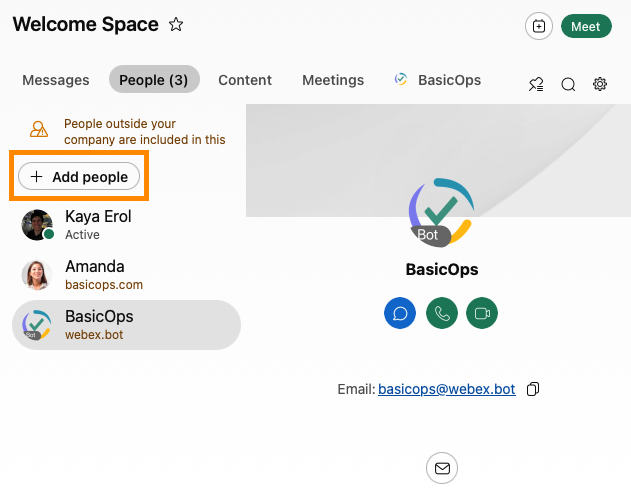Search in this space
Viewport: 631px width, 501px height.
[x=568, y=84]
